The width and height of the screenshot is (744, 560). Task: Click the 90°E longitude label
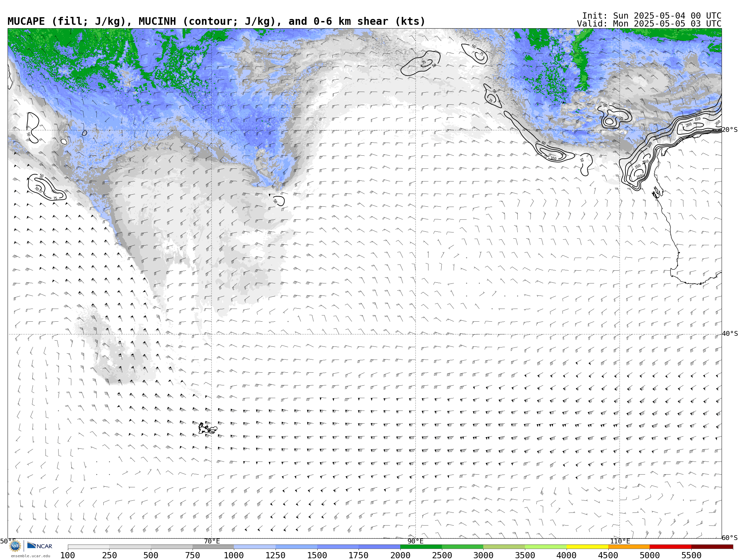point(416,541)
